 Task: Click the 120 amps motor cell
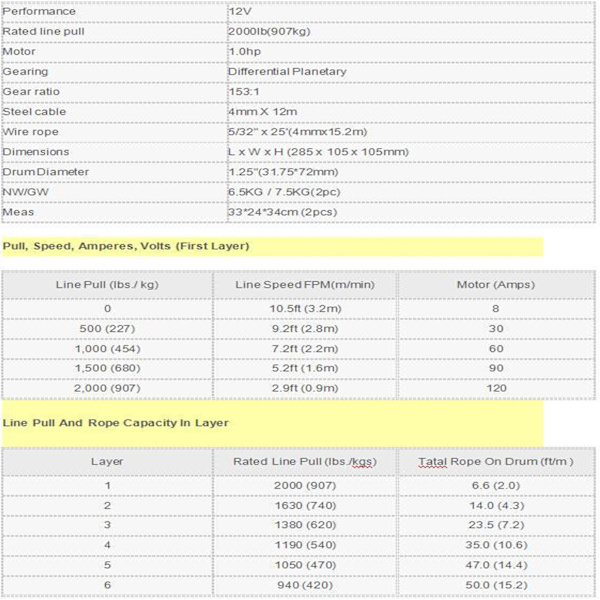tap(496, 388)
